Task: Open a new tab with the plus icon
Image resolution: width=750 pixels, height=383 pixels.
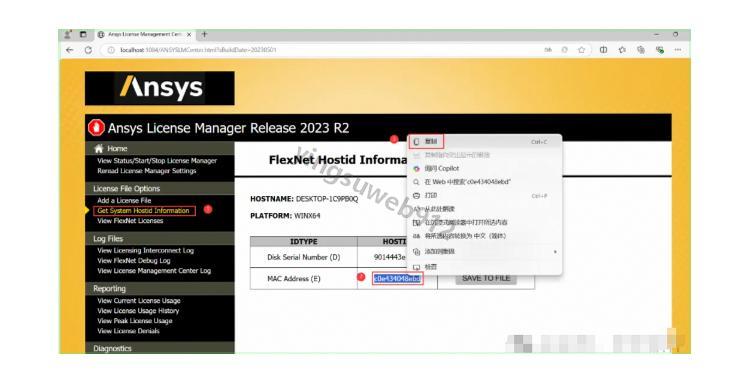Action: [204, 34]
